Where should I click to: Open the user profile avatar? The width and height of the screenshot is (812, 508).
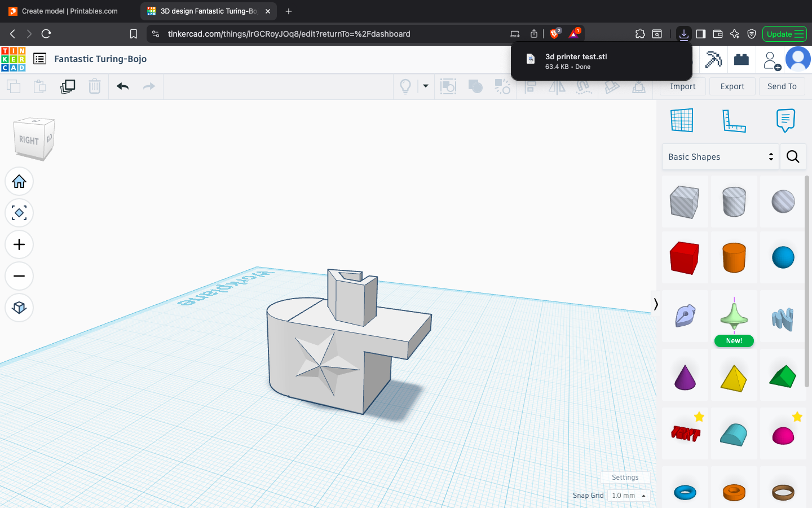[x=798, y=59]
